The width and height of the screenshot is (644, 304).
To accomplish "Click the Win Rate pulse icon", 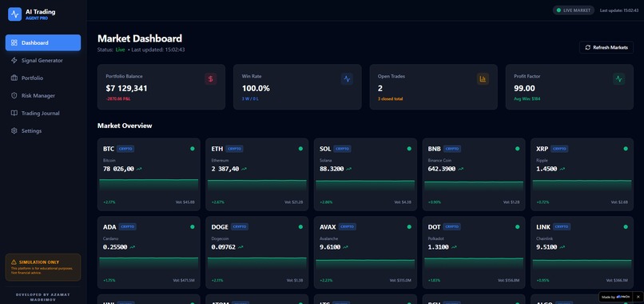I will pos(347,79).
